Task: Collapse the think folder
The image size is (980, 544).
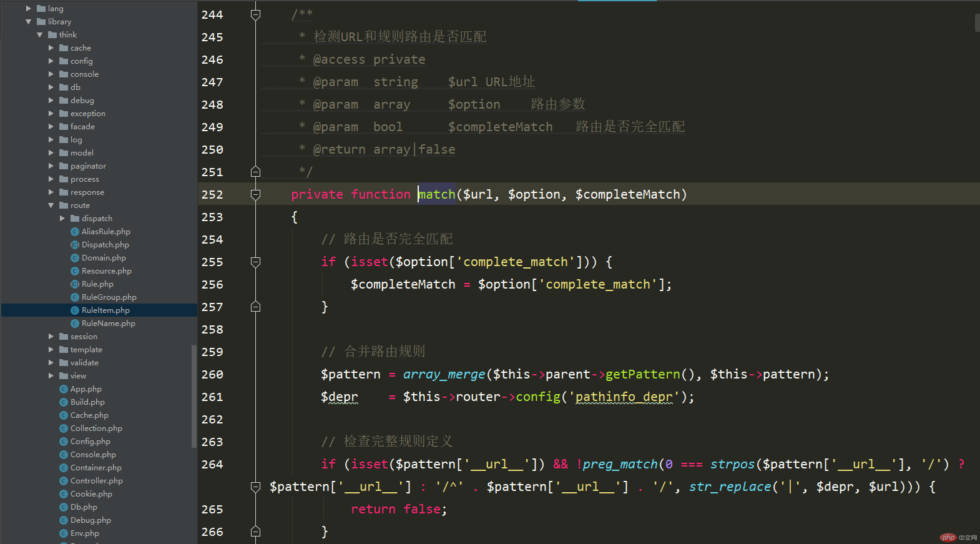Action: tap(40, 35)
